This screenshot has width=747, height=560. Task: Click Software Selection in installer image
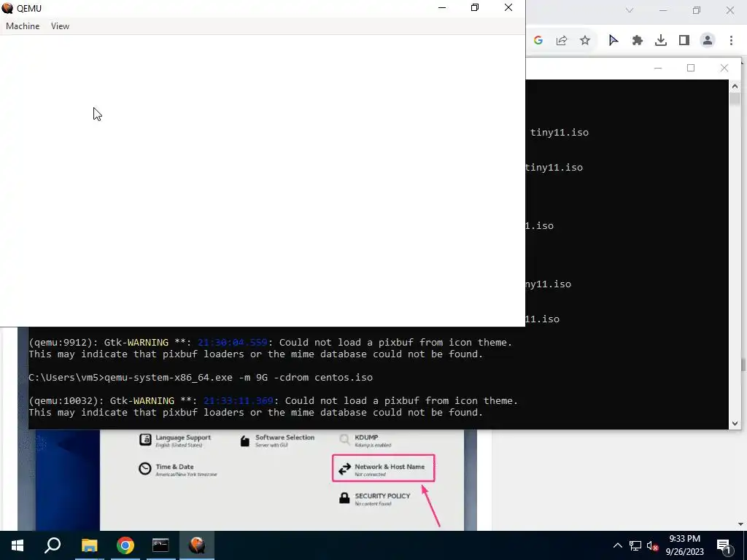pyautogui.click(x=276, y=440)
